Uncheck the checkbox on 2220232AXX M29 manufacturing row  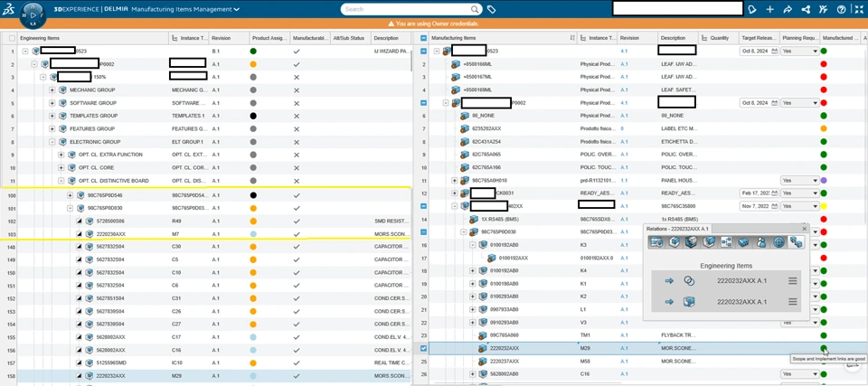pos(423,348)
